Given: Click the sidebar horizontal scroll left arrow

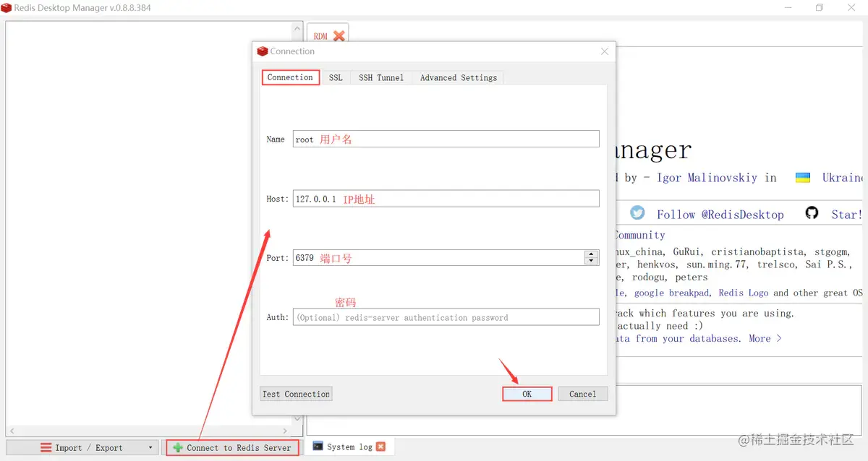Looking at the screenshot, I should pyautogui.click(x=12, y=431).
